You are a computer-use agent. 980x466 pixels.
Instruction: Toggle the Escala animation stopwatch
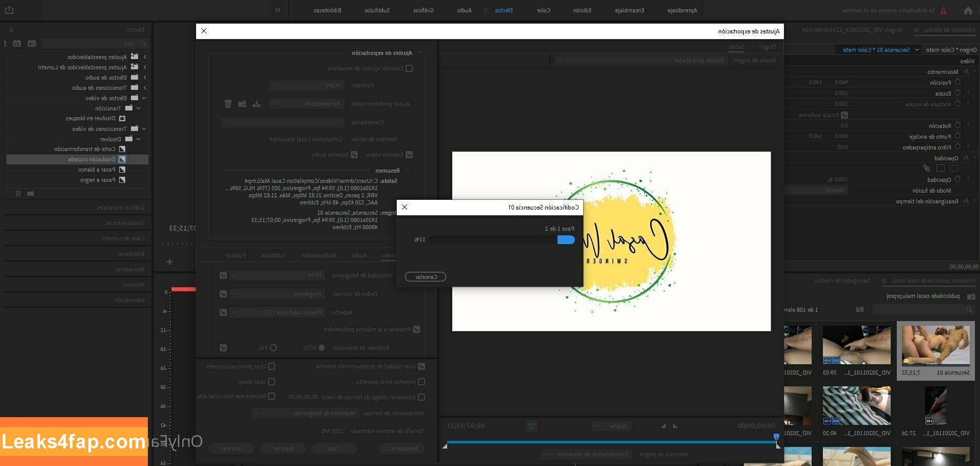click(x=957, y=93)
